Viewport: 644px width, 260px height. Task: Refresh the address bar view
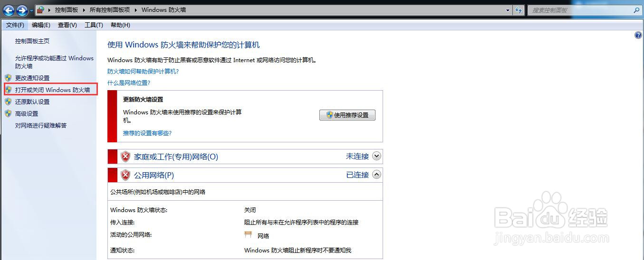[x=518, y=10]
